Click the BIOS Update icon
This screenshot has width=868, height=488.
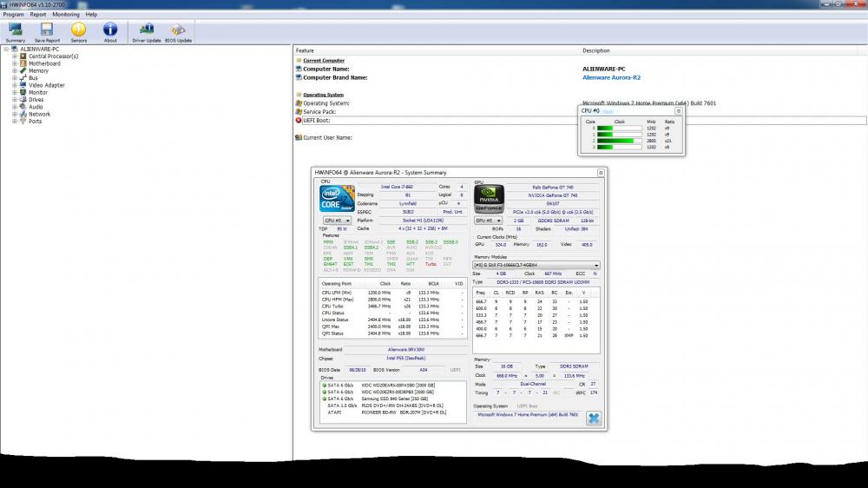[x=178, y=31]
